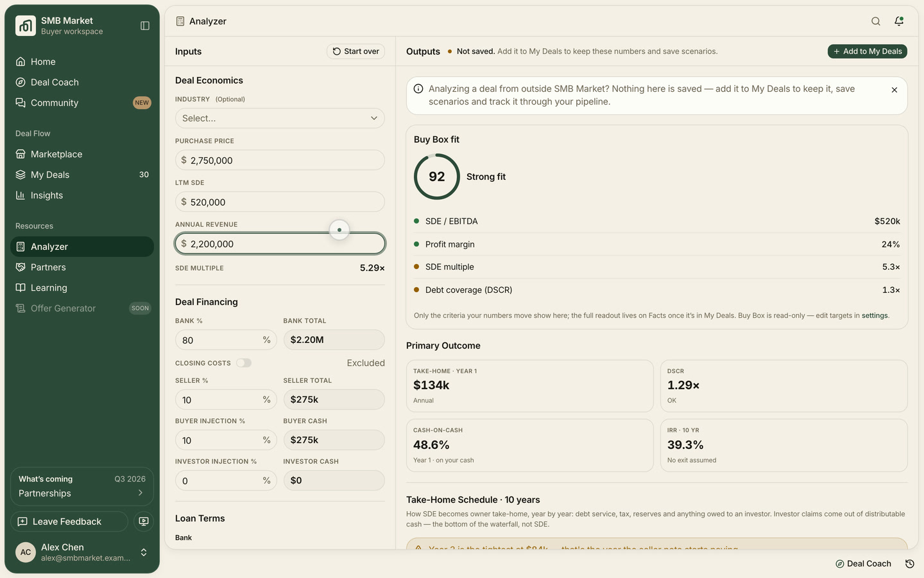This screenshot has height=578, width=924.
Task: Click the 'Debt coverage (DSCR)' row
Action: tap(657, 290)
